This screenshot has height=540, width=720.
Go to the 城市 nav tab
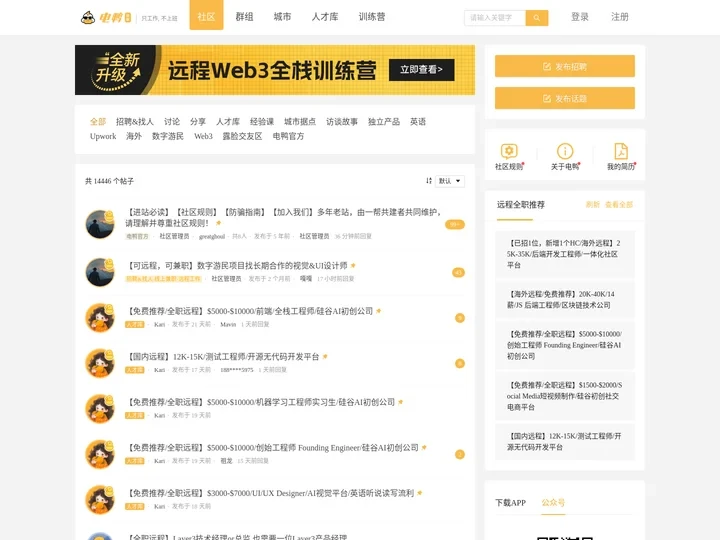[282, 17]
